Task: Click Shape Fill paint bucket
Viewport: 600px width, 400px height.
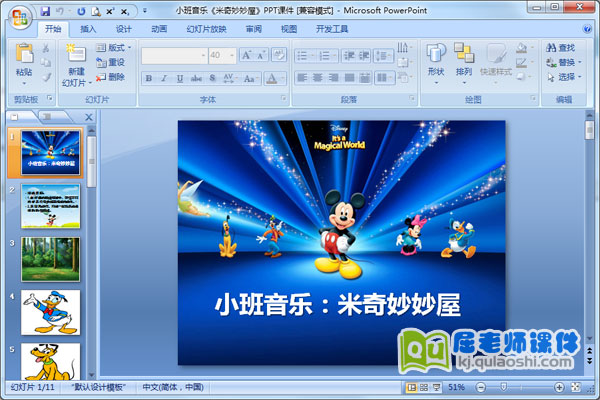Action: tap(521, 48)
